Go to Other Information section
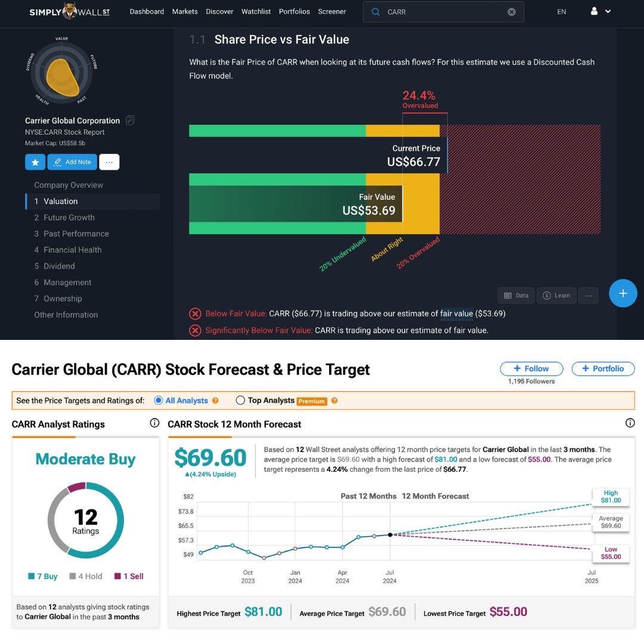Image resolution: width=644 pixels, height=644 pixels. pyautogui.click(x=66, y=315)
